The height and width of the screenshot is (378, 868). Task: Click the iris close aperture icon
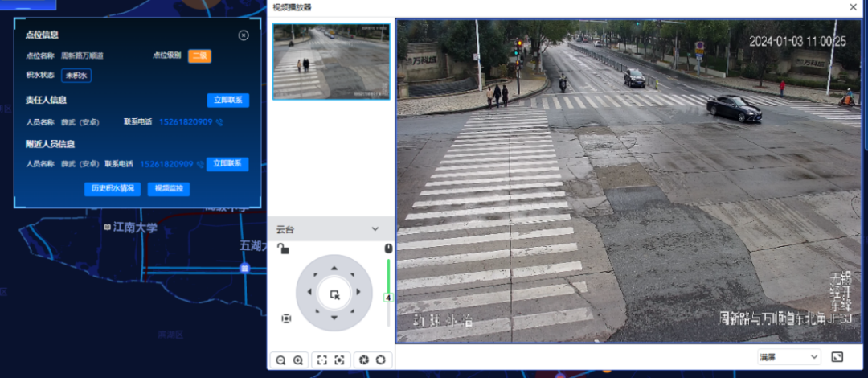point(362,360)
